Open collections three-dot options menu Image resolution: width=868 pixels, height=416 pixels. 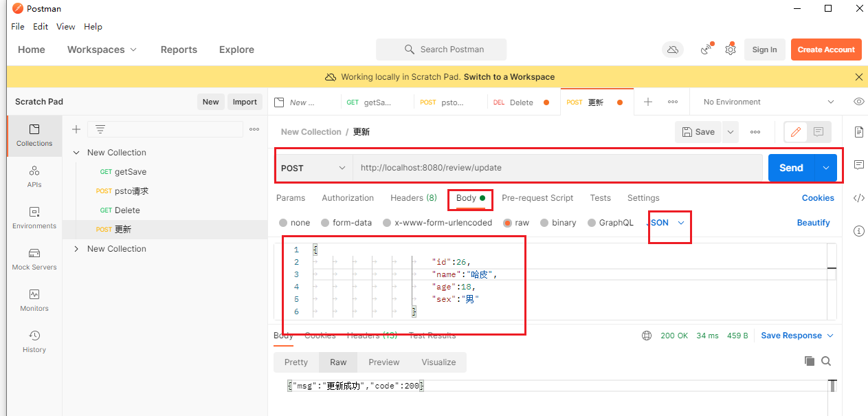click(x=254, y=129)
